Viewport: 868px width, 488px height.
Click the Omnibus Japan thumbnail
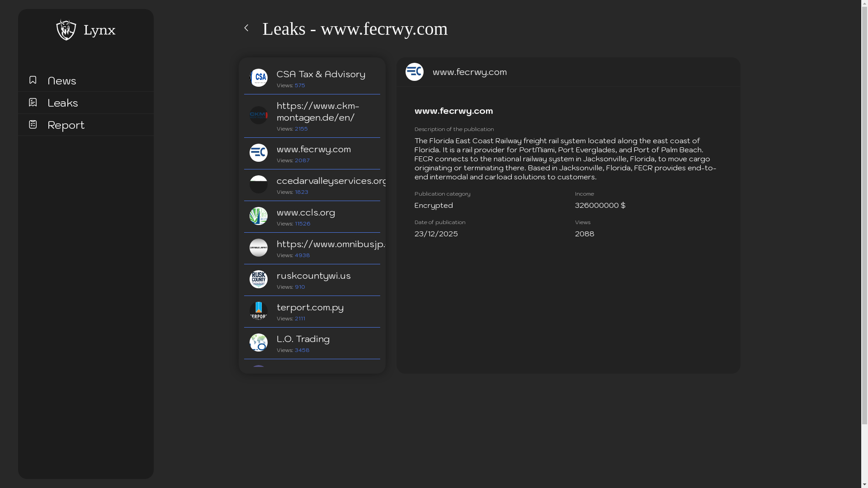[x=259, y=248]
